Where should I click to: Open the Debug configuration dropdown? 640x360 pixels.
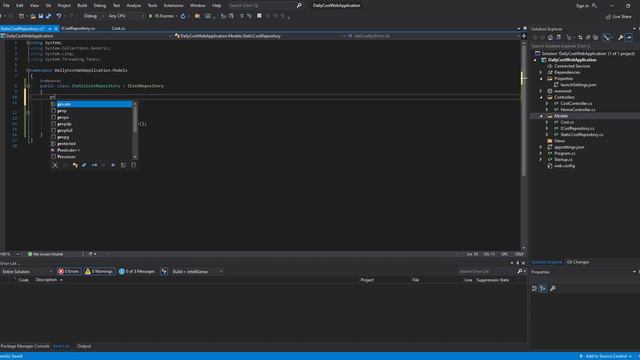tap(93, 16)
